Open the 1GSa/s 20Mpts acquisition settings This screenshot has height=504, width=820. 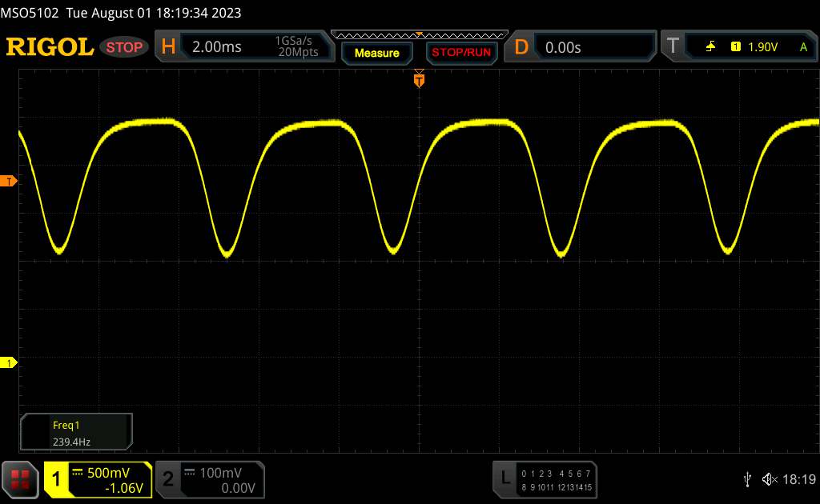296,47
